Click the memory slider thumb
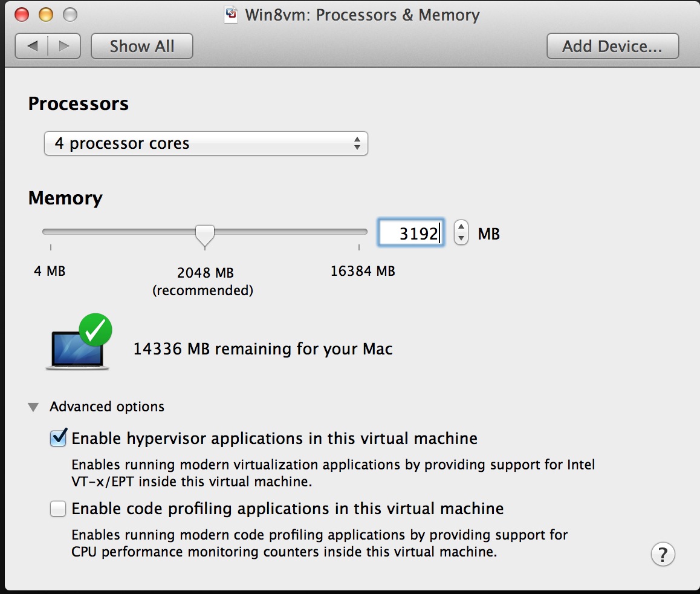The height and width of the screenshot is (594, 700). pos(206,235)
